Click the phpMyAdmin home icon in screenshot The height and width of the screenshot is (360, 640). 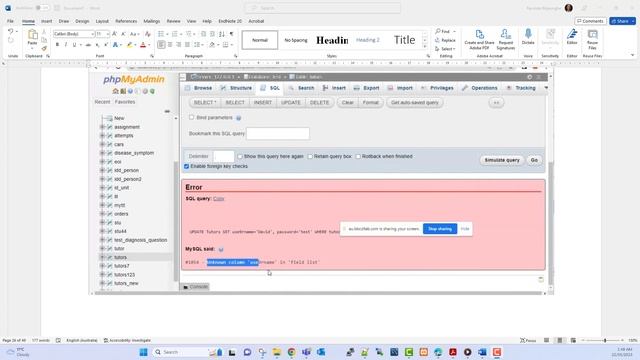[116, 91]
